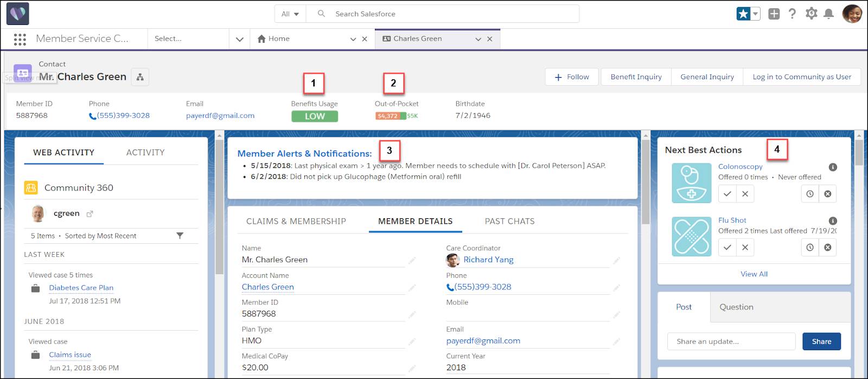Click the Follow button

(572, 77)
